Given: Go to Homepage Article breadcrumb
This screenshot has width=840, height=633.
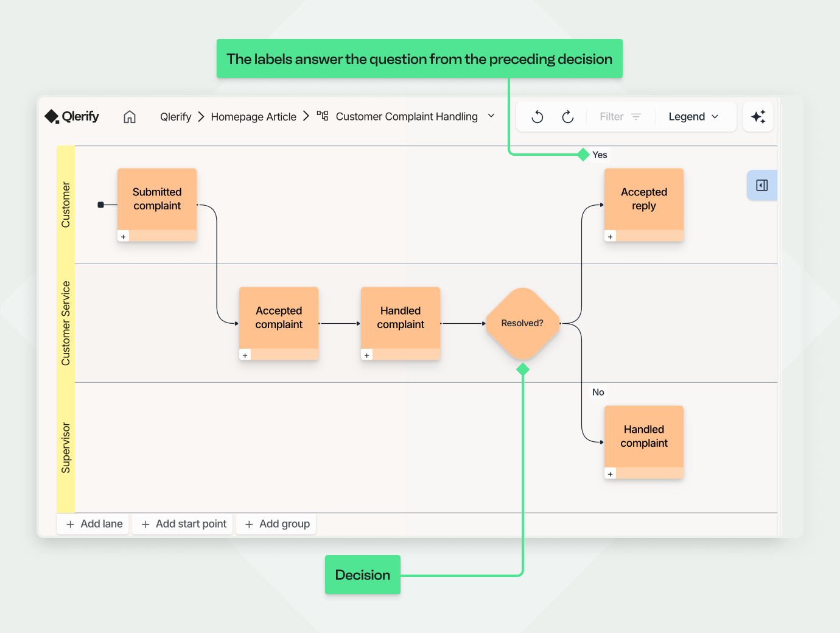Looking at the screenshot, I should [253, 117].
